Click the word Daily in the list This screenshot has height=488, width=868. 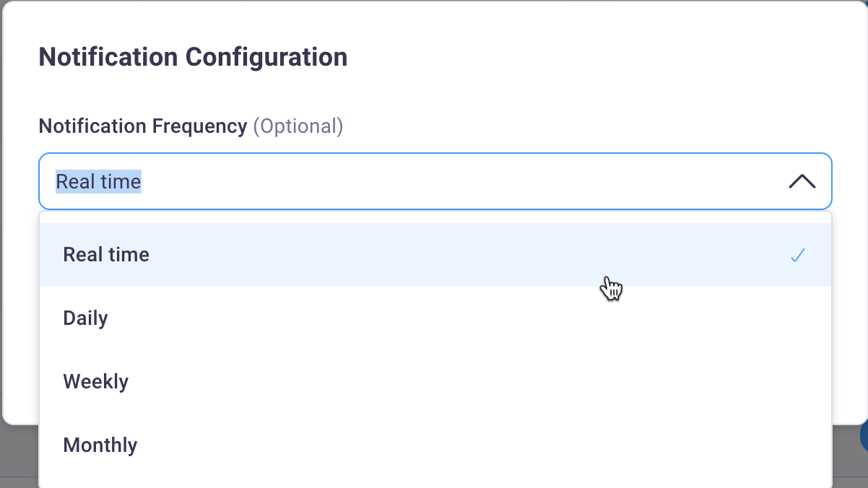[x=85, y=318]
